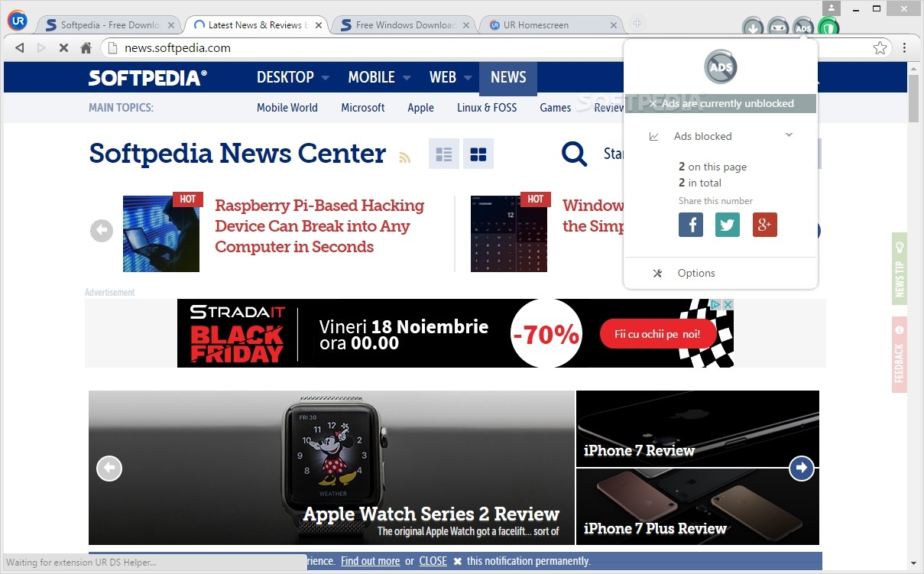Switch to UR Homescreen tab

(x=550, y=24)
